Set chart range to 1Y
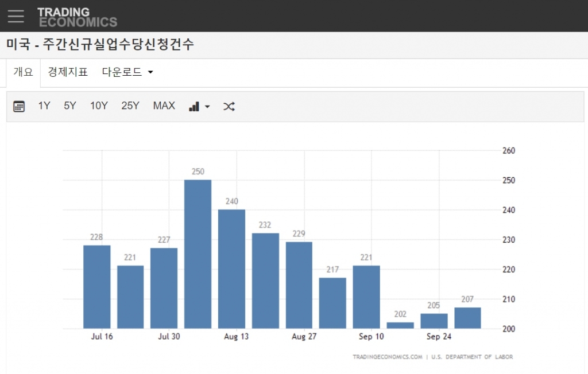 point(44,106)
